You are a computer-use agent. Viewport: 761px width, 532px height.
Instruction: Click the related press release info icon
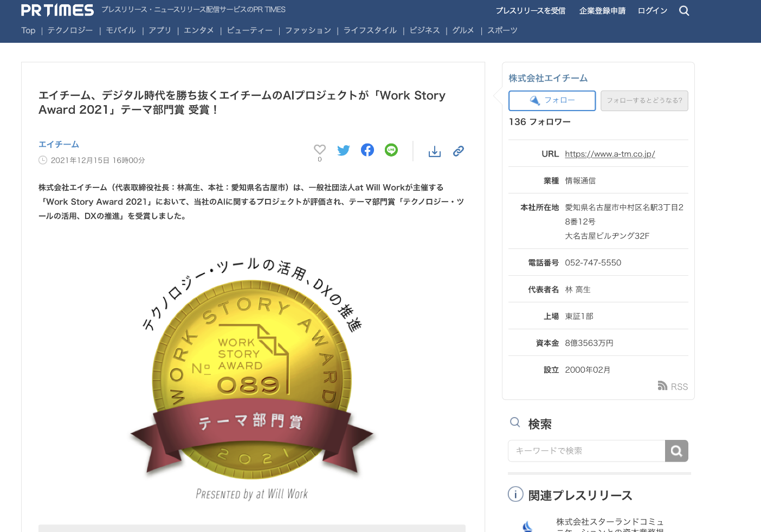click(x=515, y=494)
